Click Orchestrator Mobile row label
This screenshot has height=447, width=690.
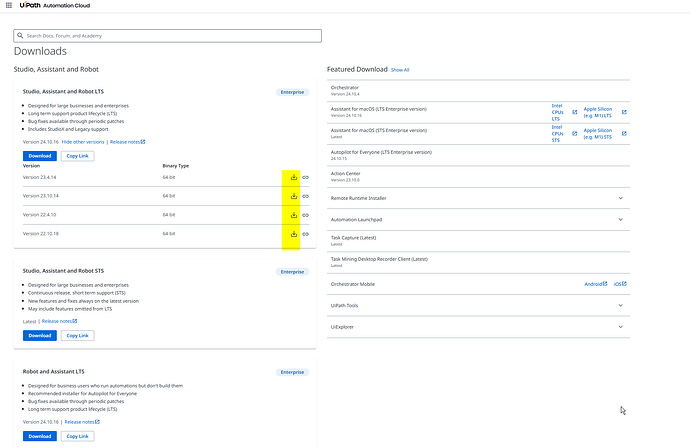(353, 284)
